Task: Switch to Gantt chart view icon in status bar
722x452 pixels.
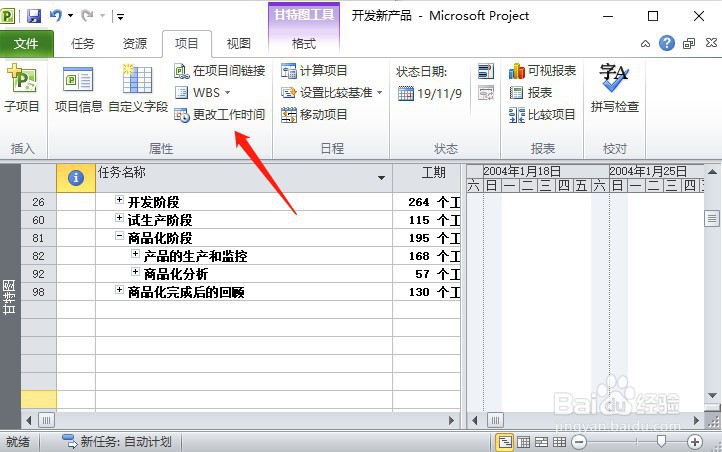Action: pos(505,442)
